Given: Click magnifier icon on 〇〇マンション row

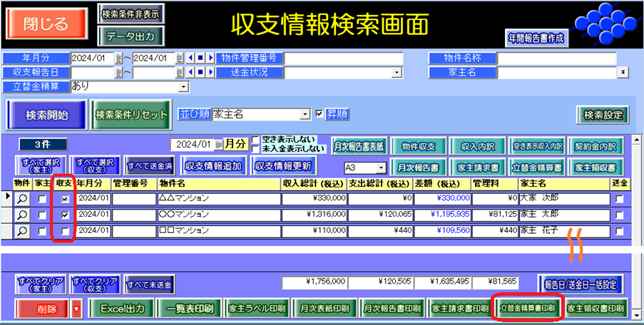Looking at the screenshot, I should (x=23, y=215).
